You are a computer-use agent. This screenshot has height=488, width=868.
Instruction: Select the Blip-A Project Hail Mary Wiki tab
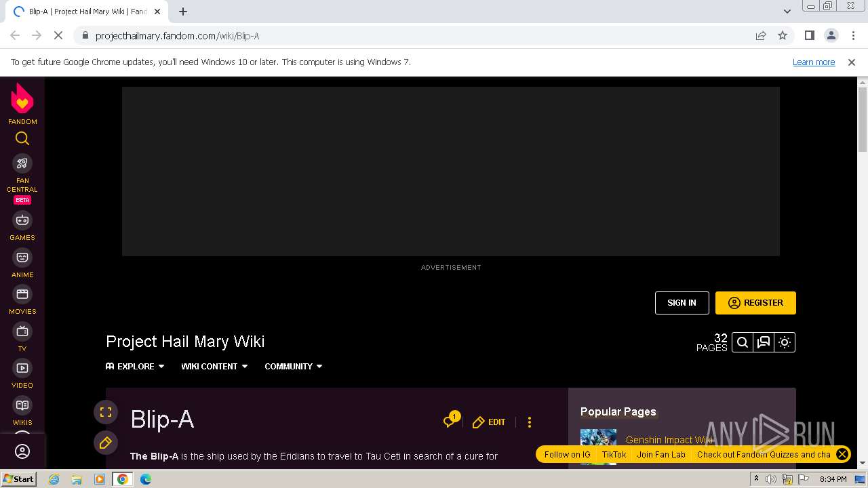87,12
